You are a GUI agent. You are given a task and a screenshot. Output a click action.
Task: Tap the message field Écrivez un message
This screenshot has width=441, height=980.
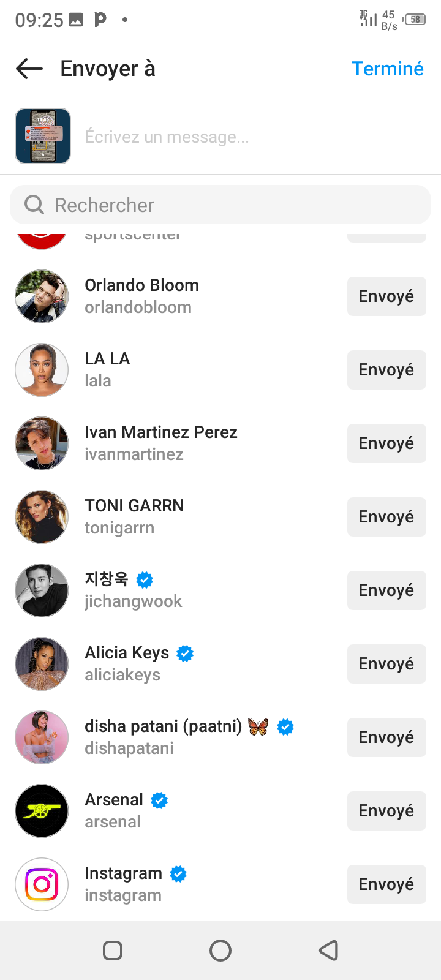[245, 137]
